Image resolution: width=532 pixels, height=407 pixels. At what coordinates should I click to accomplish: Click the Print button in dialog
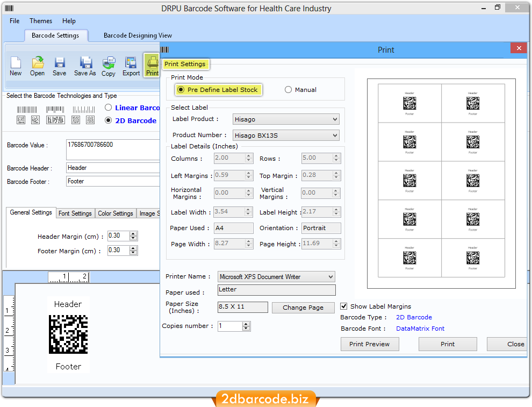pyautogui.click(x=448, y=344)
